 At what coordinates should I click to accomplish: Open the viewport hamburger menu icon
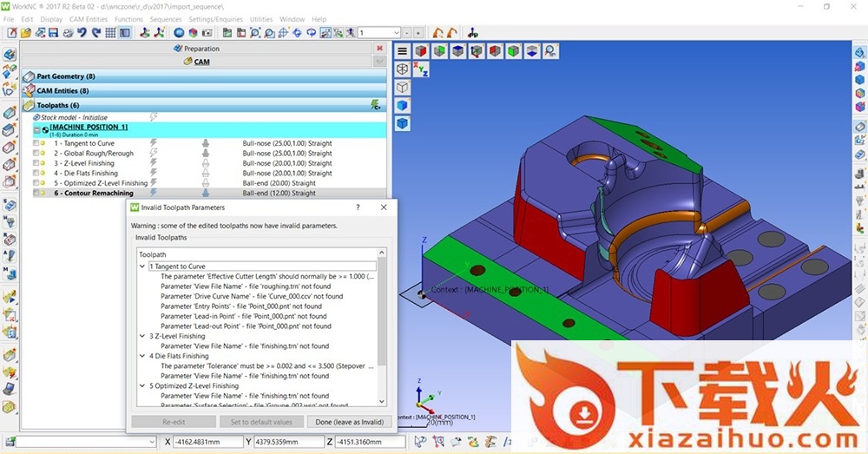402,51
